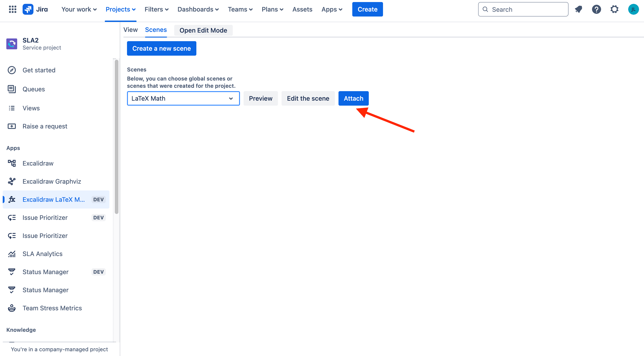Image resolution: width=644 pixels, height=356 pixels.
Task: Click the sidebar vertical scrollbar
Action: click(116, 136)
